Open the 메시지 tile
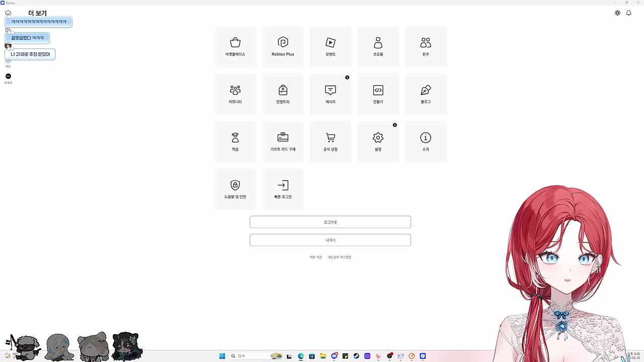Viewport: 644px width, 362px height. pos(331,94)
